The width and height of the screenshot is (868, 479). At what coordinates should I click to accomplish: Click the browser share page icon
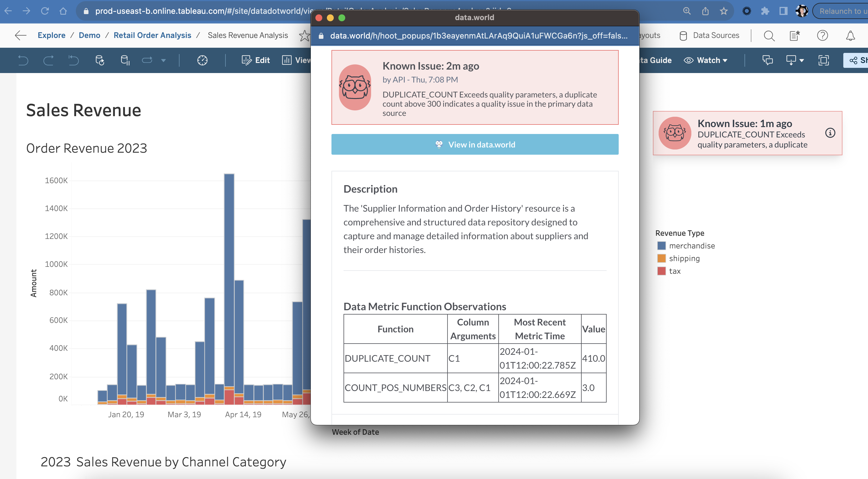[x=705, y=11]
